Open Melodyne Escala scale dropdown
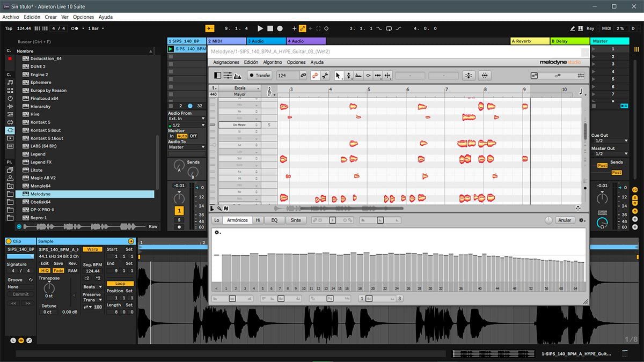Image resolution: width=644 pixels, height=362 pixels. [240, 88]
